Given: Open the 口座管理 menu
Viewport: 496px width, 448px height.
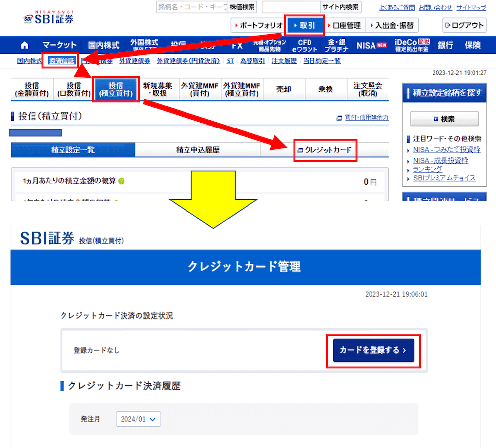Looking at the screenshot, I should [x=345, y=25].
